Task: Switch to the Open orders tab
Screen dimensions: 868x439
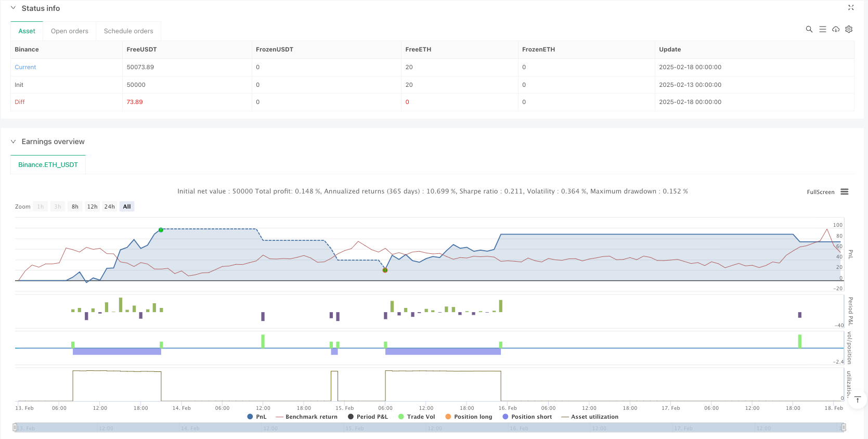Action: point(70,31)
